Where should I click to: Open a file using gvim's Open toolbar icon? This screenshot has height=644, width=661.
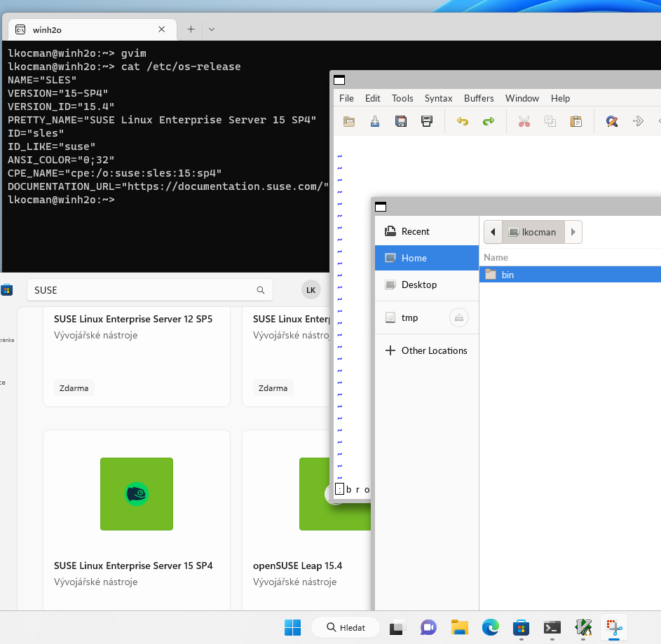click(349, 121)
